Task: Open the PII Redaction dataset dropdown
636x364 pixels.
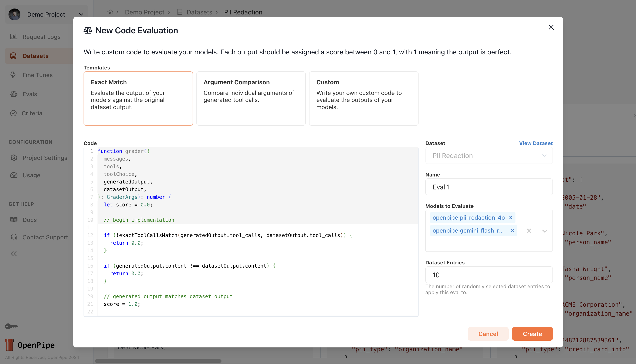Action: [489, 155]
